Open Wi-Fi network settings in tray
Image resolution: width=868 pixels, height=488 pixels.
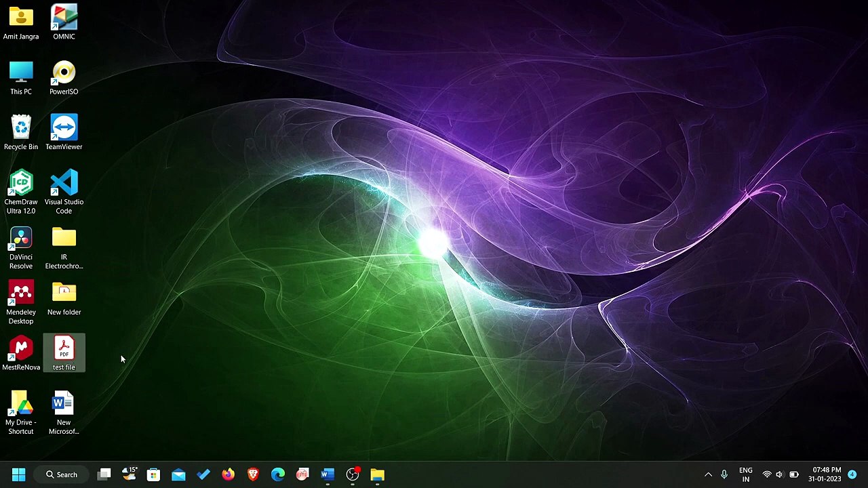(767, 474)
